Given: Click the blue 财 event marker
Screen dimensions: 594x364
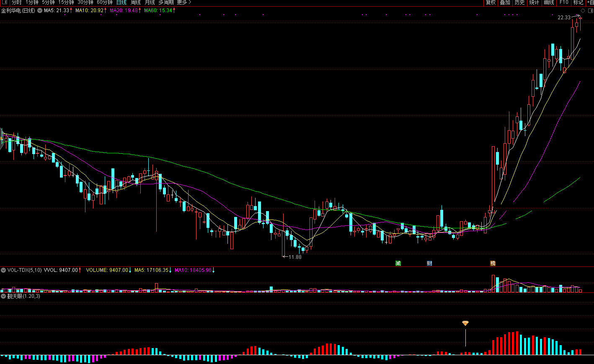Looking at the screenshot, I should (x=429, y=263).
